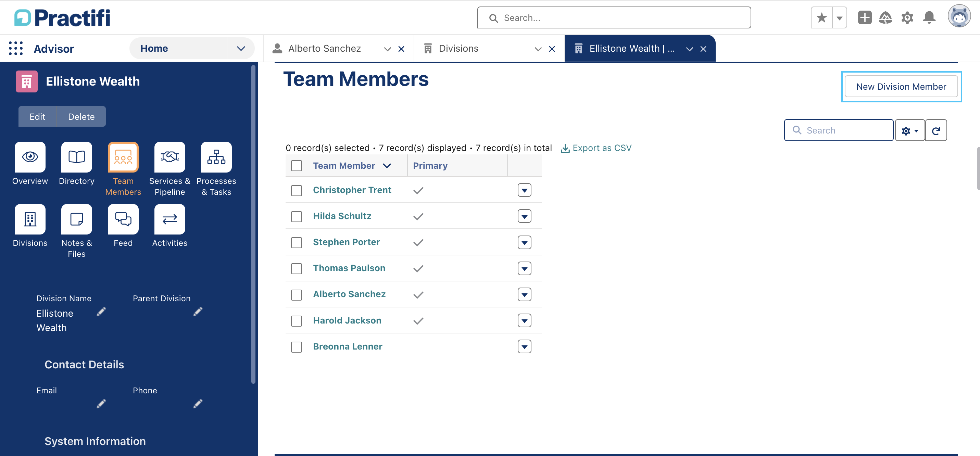This screenshot has width=980, height=456.
Task: Check the box for Breonna Lenner
Action: click(x=296, y=347)
